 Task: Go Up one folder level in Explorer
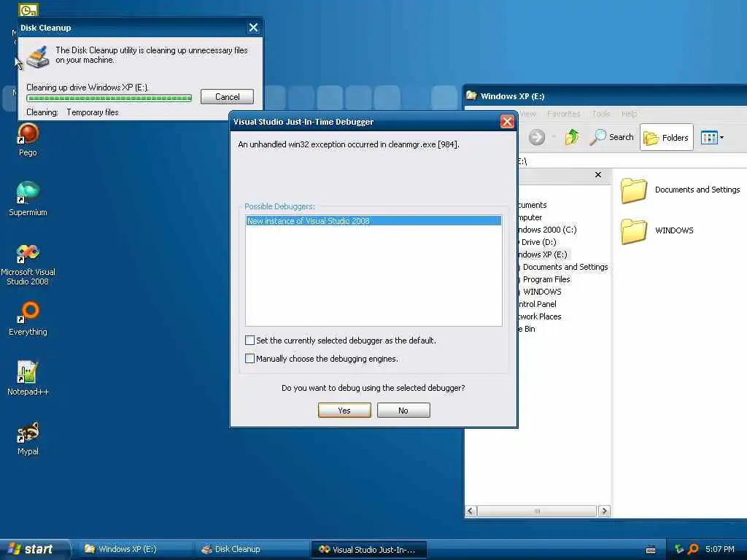pyautogui.click(x=572, y=137)
